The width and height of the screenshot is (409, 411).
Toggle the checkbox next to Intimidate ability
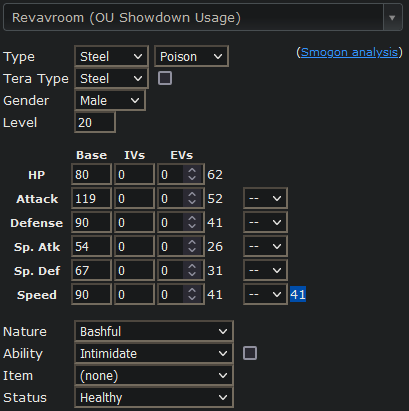pyautogui.click(x=250, y=353)
